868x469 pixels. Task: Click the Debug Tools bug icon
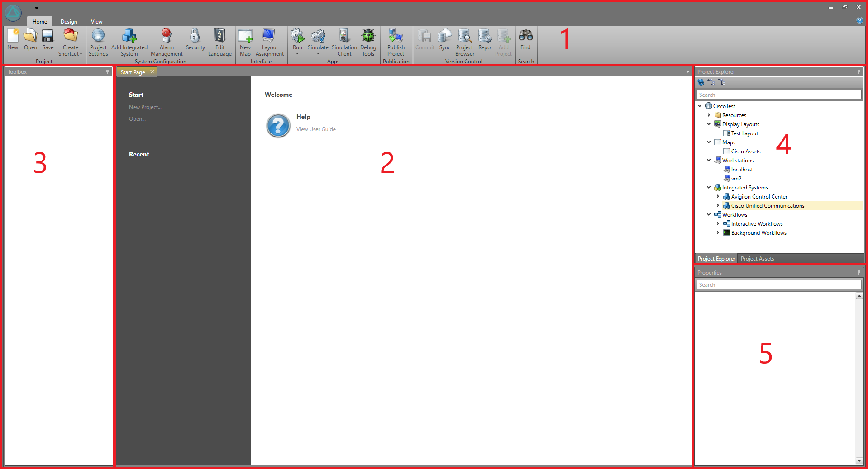point(368,36)
